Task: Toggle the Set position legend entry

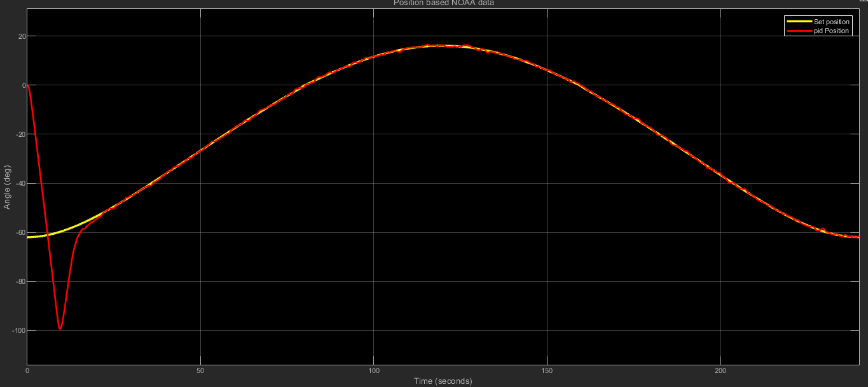Action: point(831,22)
